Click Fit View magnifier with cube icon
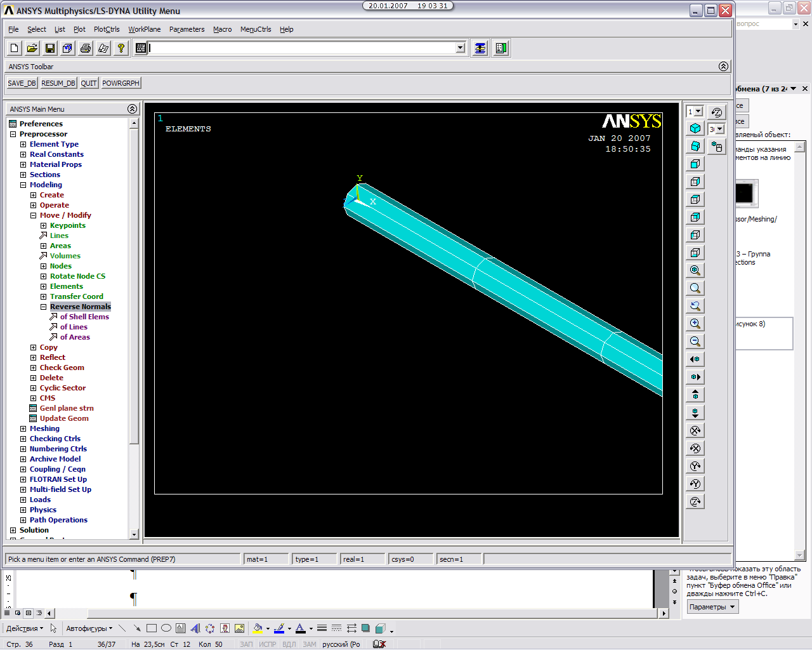Viewport: 812px width, 650px height. pos(695,270)
